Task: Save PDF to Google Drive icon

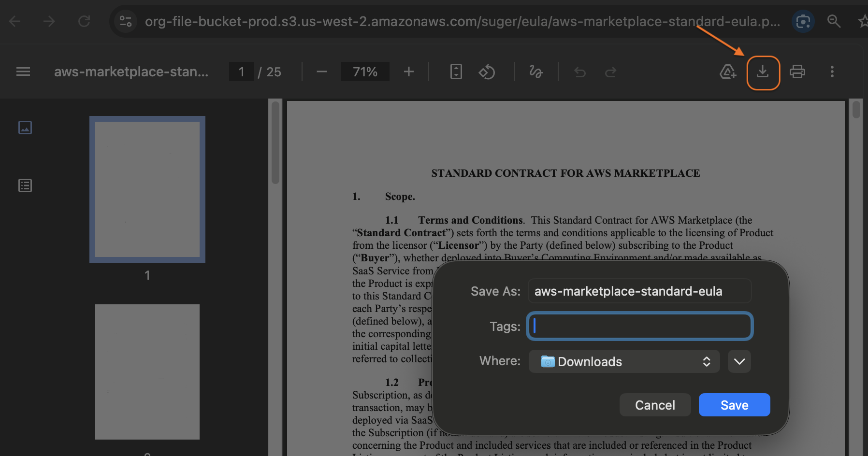Action: 728,72
